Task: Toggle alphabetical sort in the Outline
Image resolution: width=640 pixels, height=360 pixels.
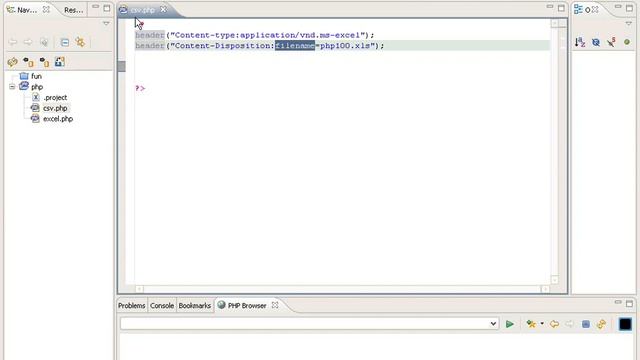Action: [x=580, y=42]
